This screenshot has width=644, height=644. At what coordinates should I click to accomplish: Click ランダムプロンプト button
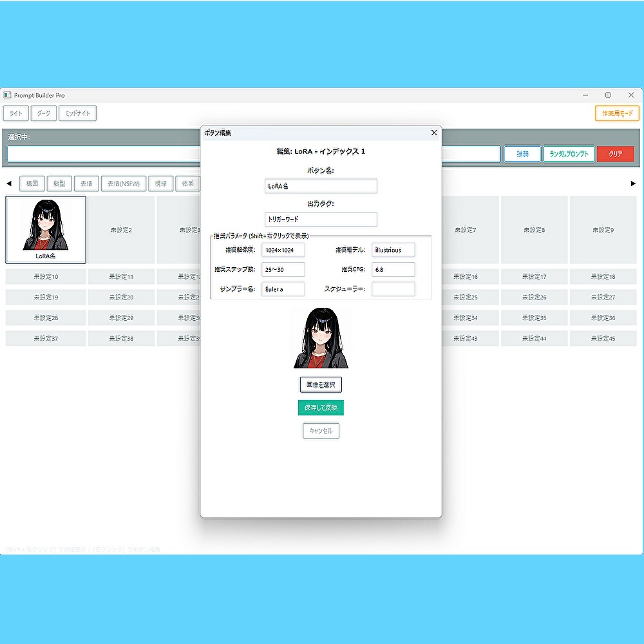(x=569, y=154)
